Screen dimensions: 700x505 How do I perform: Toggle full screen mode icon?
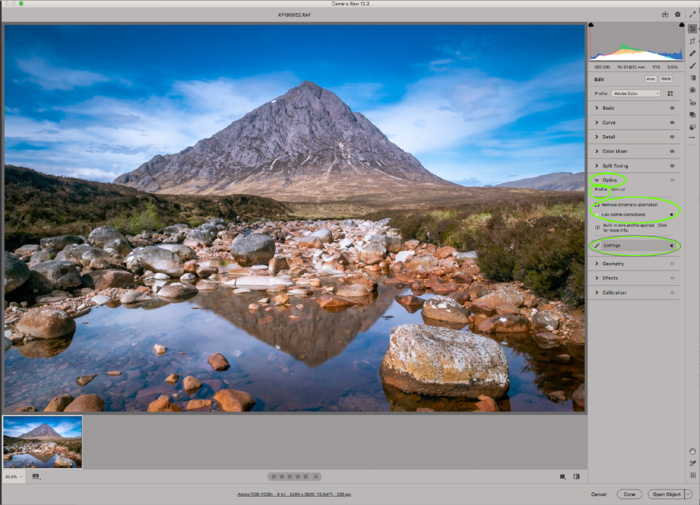point(692,15)
